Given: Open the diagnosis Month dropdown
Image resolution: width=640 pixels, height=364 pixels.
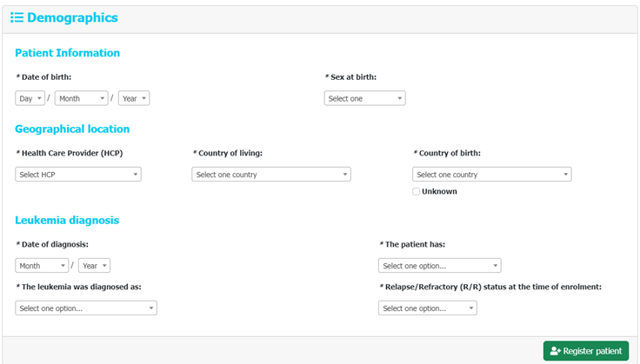Looking at the screenshot, I should 42,266.
